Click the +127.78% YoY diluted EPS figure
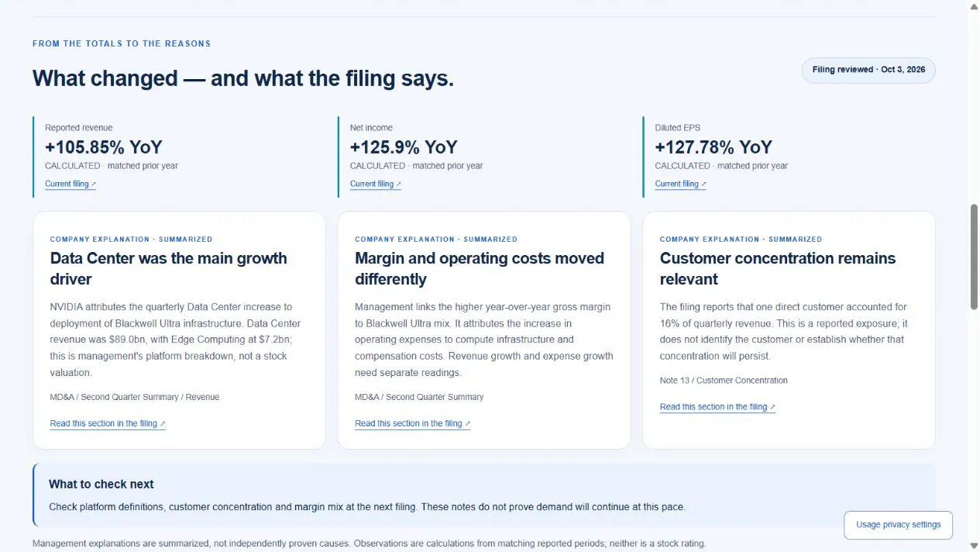 (714, 147)
